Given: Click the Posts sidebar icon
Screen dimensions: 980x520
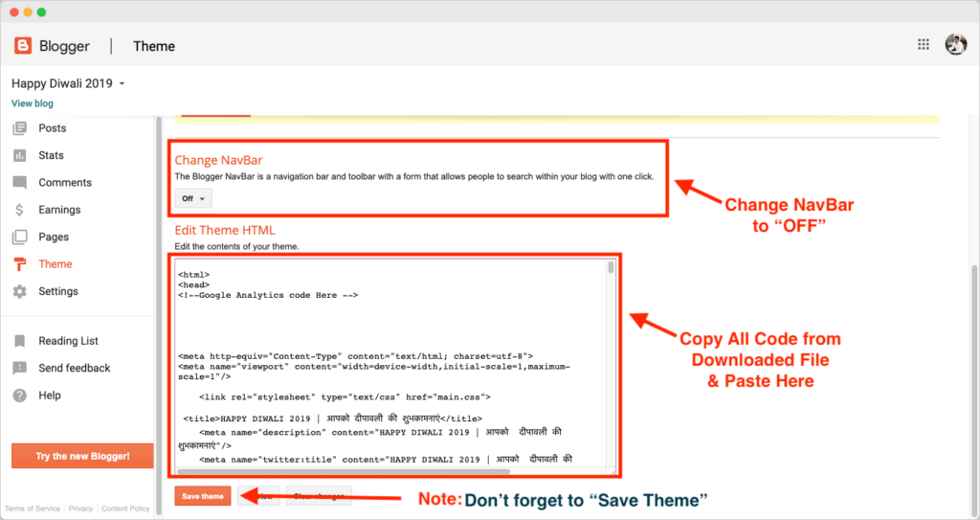Looking at the screenshot, I should (20, 128).
